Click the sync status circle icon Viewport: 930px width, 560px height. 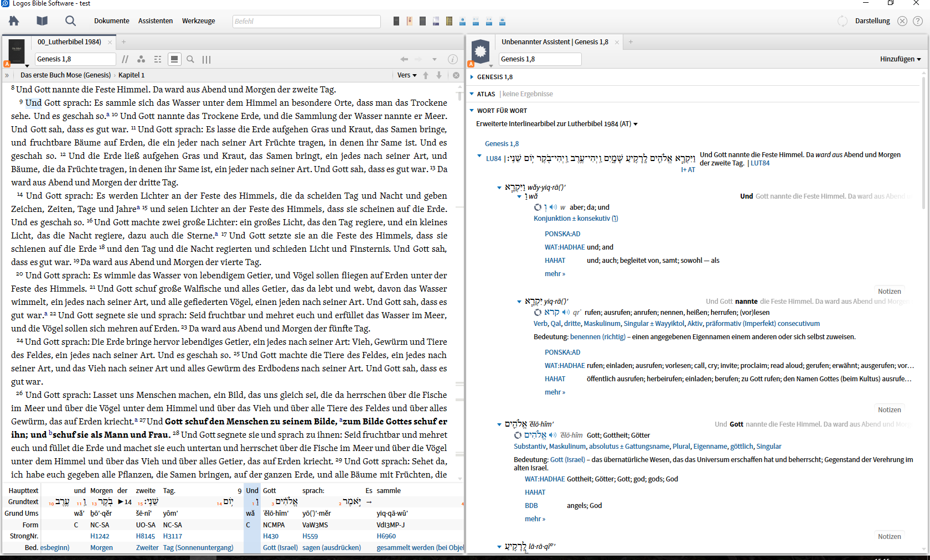(843, 21)
